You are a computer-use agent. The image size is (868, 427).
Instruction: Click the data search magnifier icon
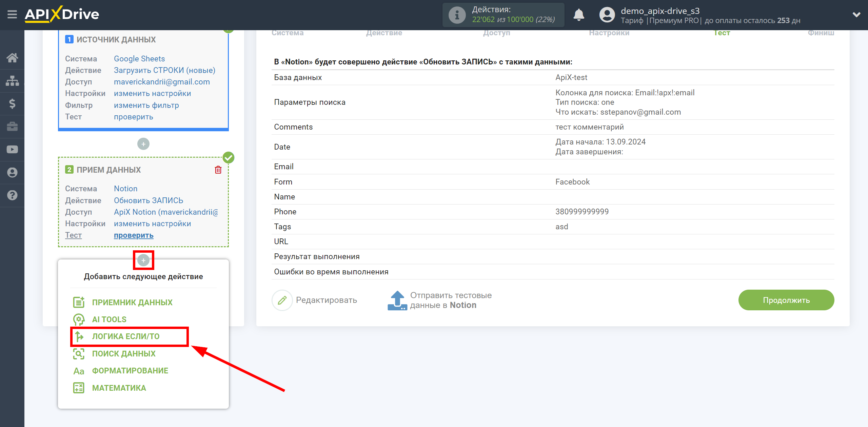[x=79, y=354]
